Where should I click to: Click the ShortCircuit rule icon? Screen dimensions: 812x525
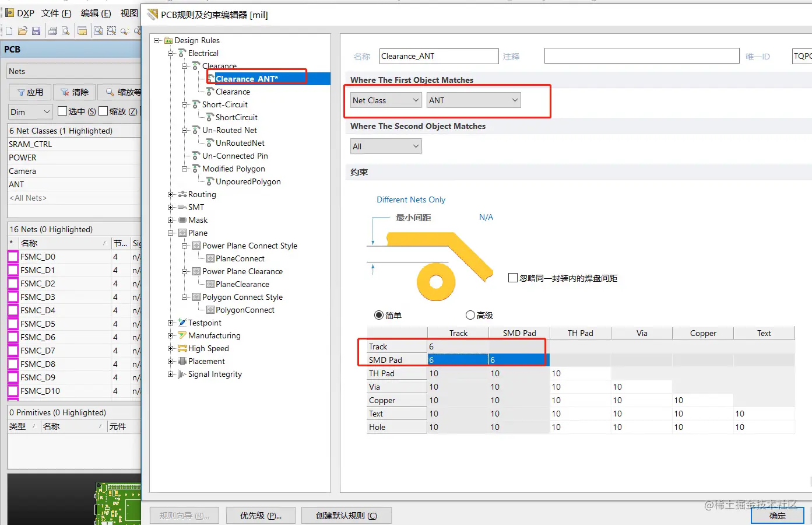(210, 117)
